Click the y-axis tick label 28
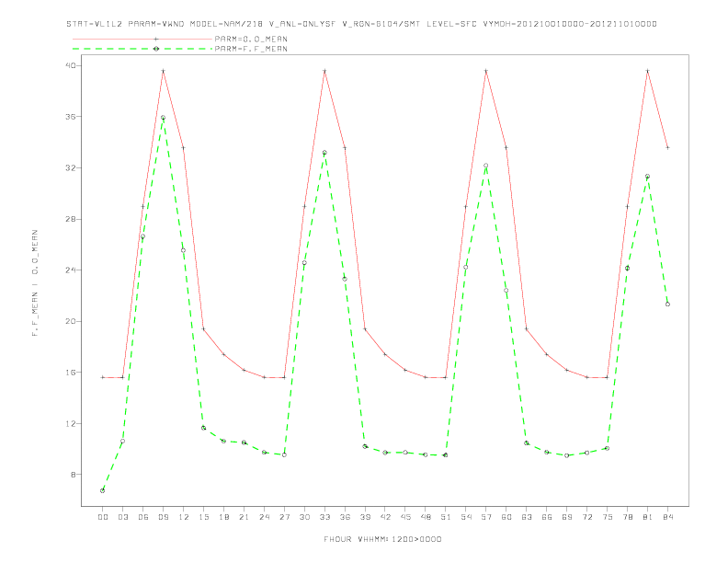This screenshot has height=563, width=728. coord(71,219)
